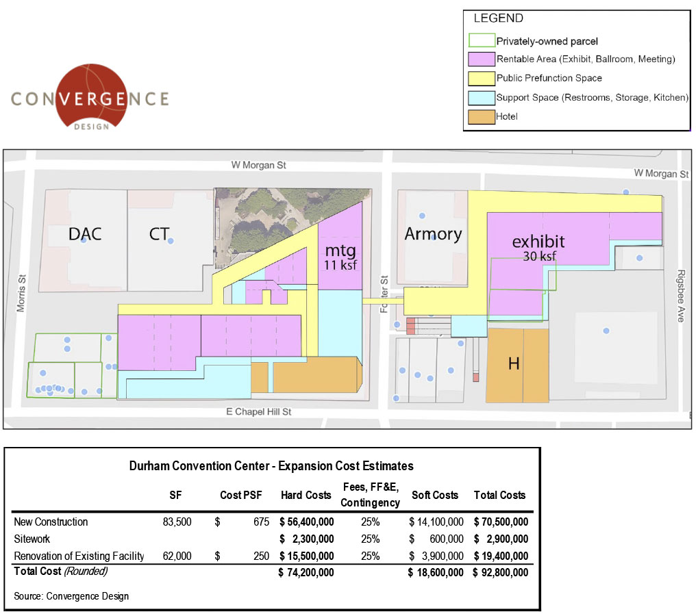The width and height of the screenshot is (698, 616).
Task: Click the 'Sitework' row label
Action: [x=32, y=539]
